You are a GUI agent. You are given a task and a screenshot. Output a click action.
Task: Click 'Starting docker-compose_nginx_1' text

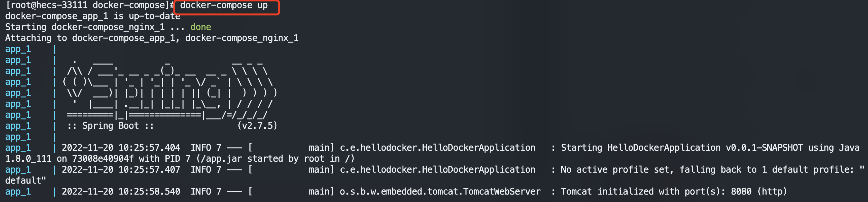(x=85, y=27)
